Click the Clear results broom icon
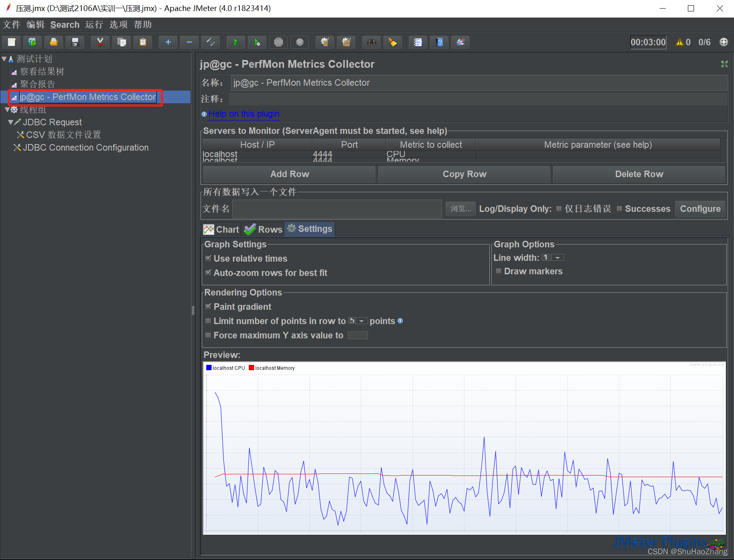The image size is (734, 560). click(325, 42)
